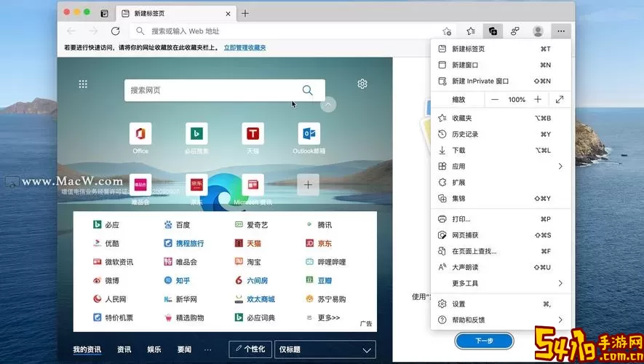The width and height of the screenshot is (644, 364).
Task: Switch to the 资讯 tab
Action: click(124, 349)
